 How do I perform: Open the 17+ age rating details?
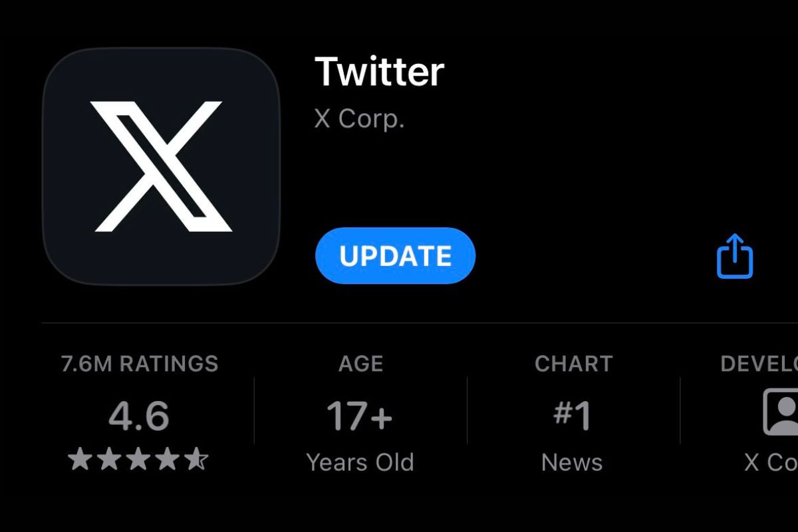coord(359,415)
